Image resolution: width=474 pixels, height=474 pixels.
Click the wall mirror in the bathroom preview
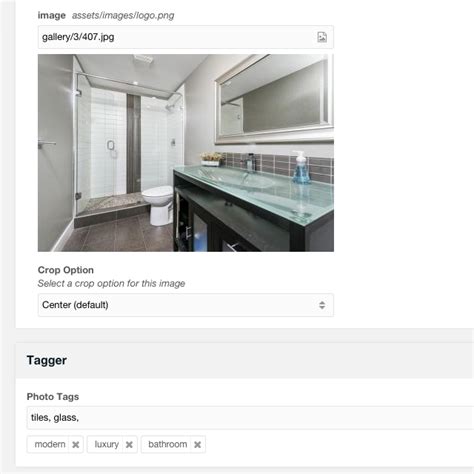(x=274, y=98)
